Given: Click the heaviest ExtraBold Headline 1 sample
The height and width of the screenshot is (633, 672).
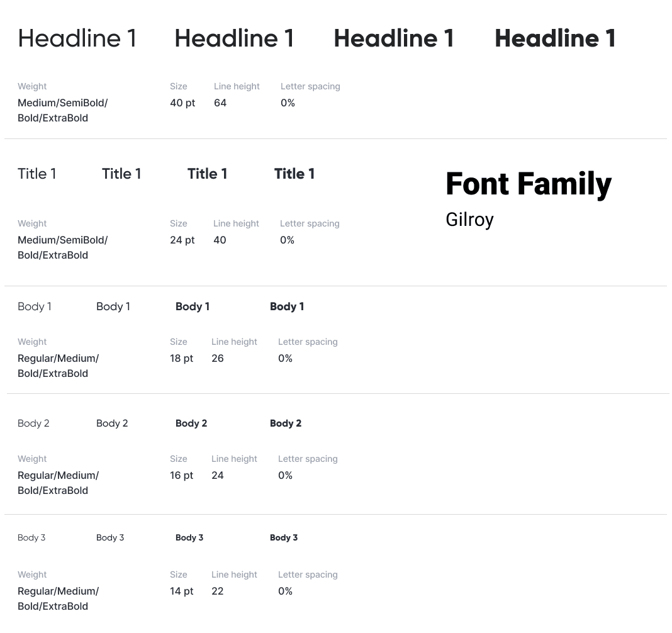Looking at the screenshot, I should [556, 38].
